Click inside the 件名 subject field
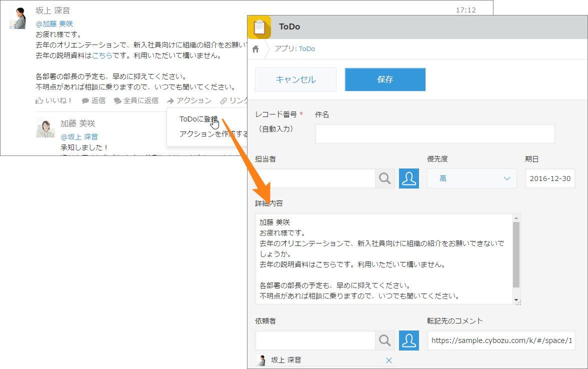 click(434, 133)
